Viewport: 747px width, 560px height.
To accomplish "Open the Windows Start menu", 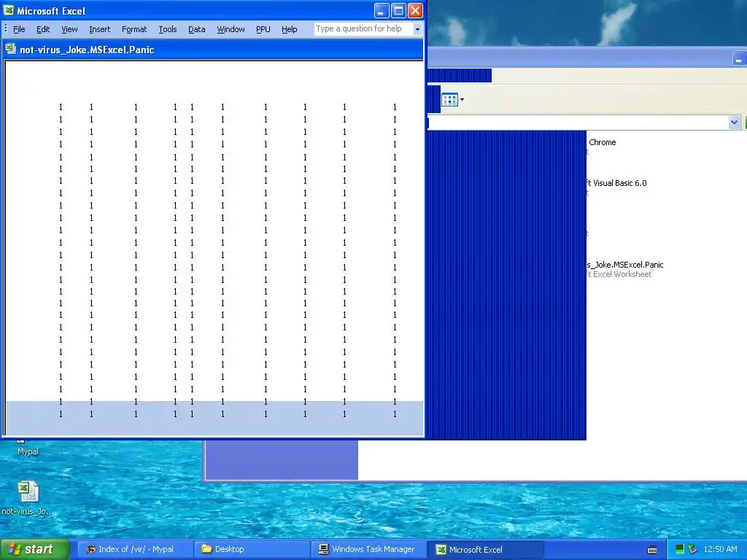I will tap(35, 549).
